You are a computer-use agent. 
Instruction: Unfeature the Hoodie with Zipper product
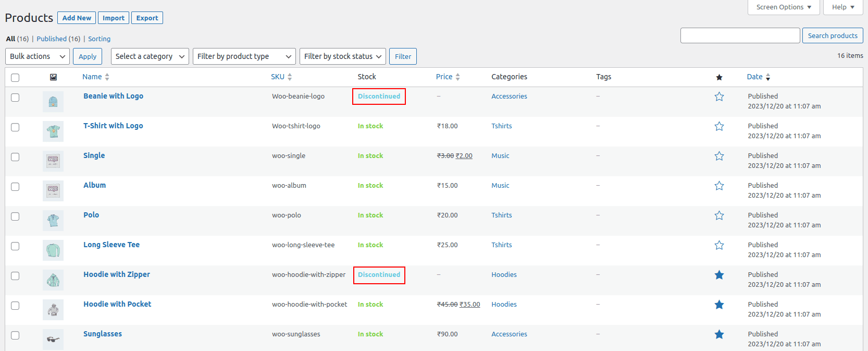(x=719, y=275)
